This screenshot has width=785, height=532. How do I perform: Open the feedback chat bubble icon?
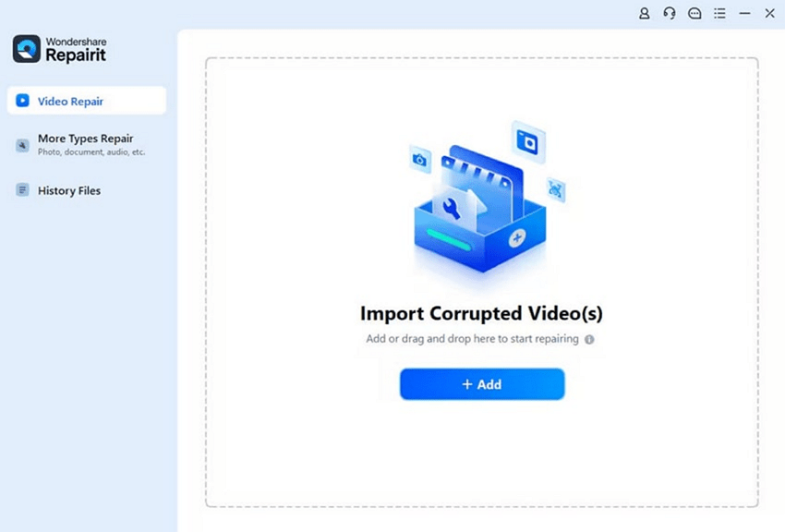point(694,14)
